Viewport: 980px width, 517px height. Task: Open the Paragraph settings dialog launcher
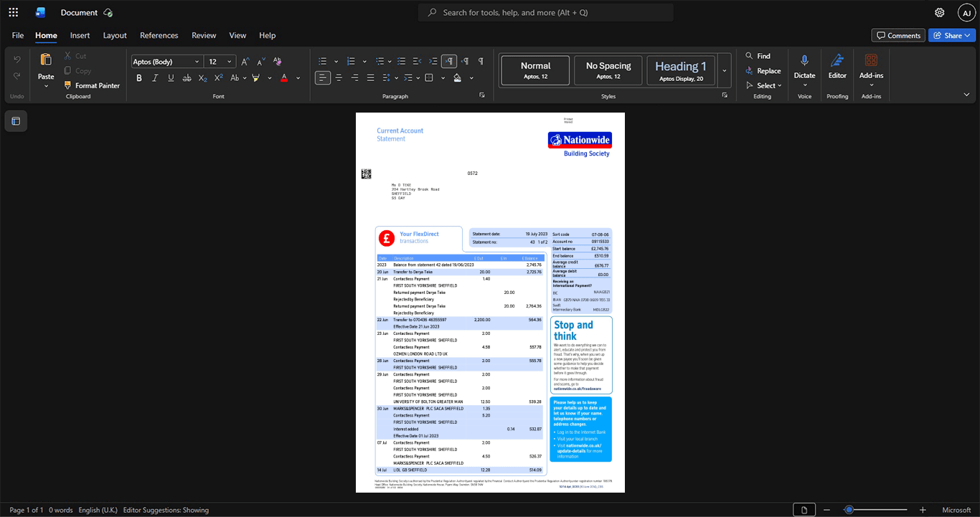(x=482, y=95)
